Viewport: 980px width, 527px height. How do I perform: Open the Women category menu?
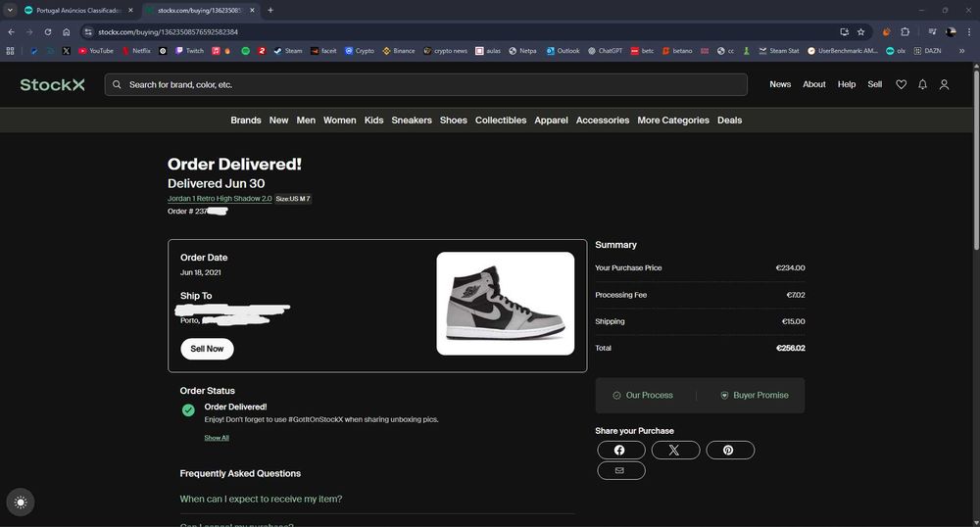click(339, 120)
